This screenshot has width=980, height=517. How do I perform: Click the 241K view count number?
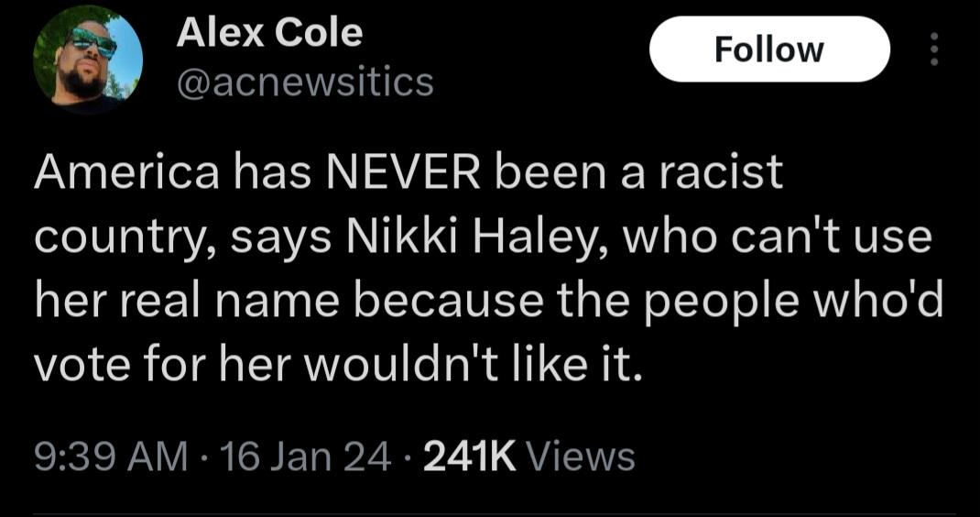tap(471, 456)
